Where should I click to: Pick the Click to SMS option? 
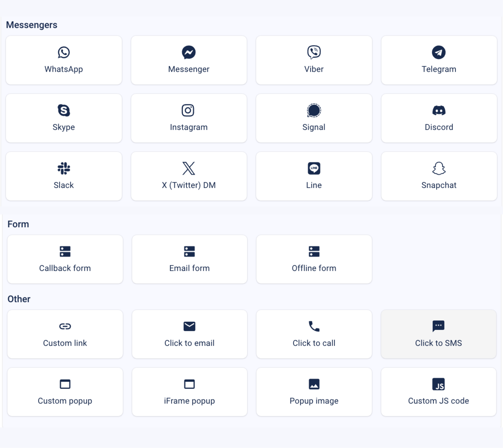pyautogui.click(x=438, y=334)
